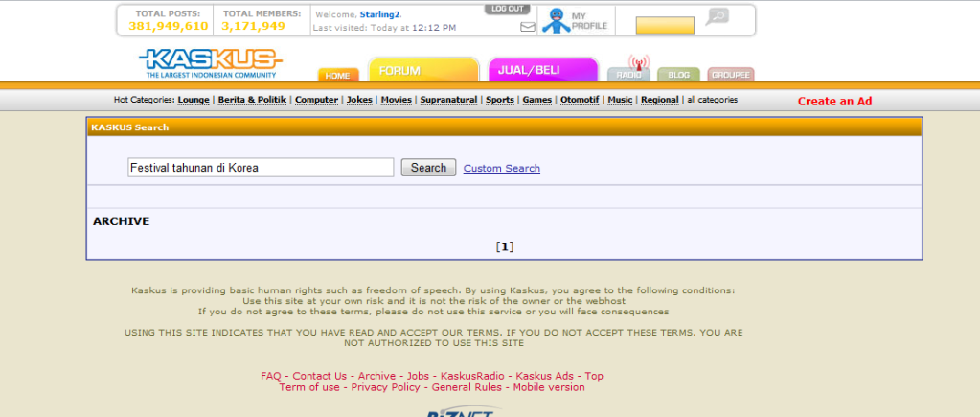Screen dimensions: 980x417
Task: Click the Kaskus logo
Action: tap(211, 64)
